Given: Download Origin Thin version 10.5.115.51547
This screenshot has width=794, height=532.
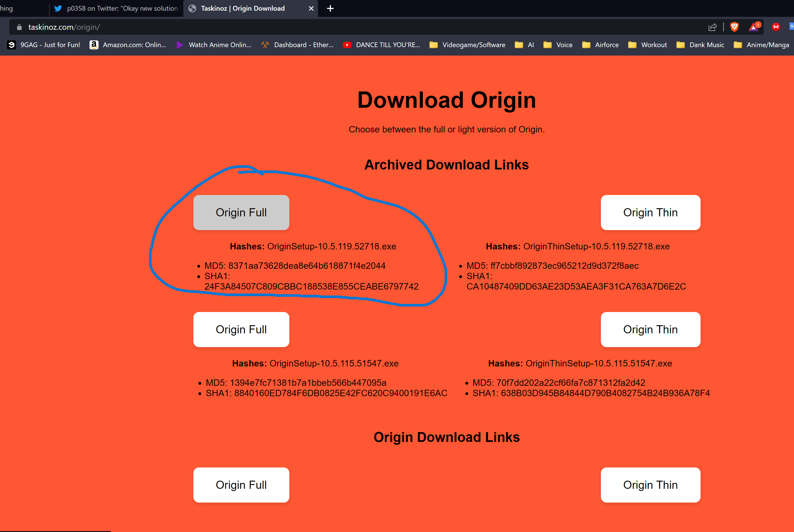Looking at the screenshot, I should [x=650, y=329].
